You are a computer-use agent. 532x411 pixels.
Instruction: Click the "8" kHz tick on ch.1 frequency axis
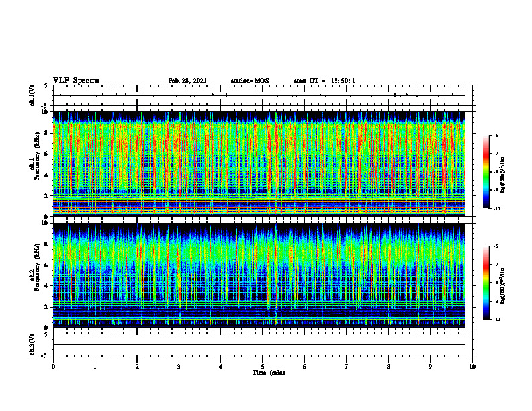[x=47, y=133]
